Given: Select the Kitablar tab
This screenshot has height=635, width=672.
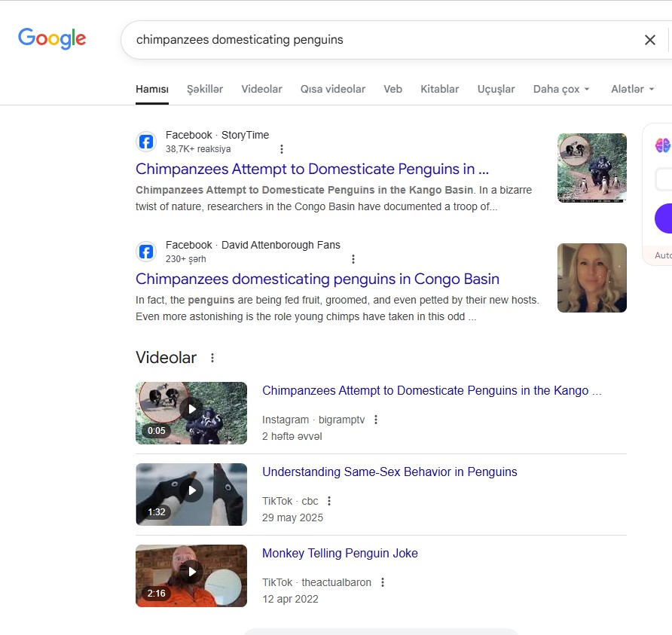Looking at the screenshot, I should pos(439,89).
